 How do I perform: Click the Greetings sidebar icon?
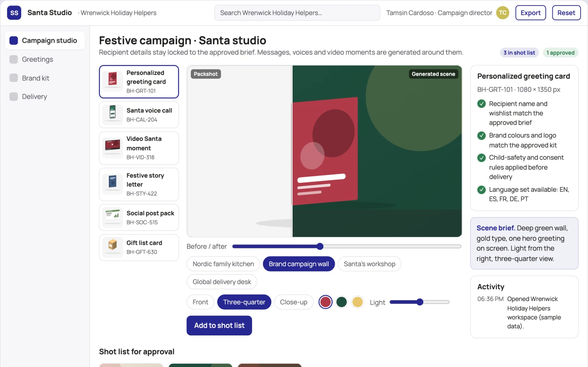(x=14, y=59)
